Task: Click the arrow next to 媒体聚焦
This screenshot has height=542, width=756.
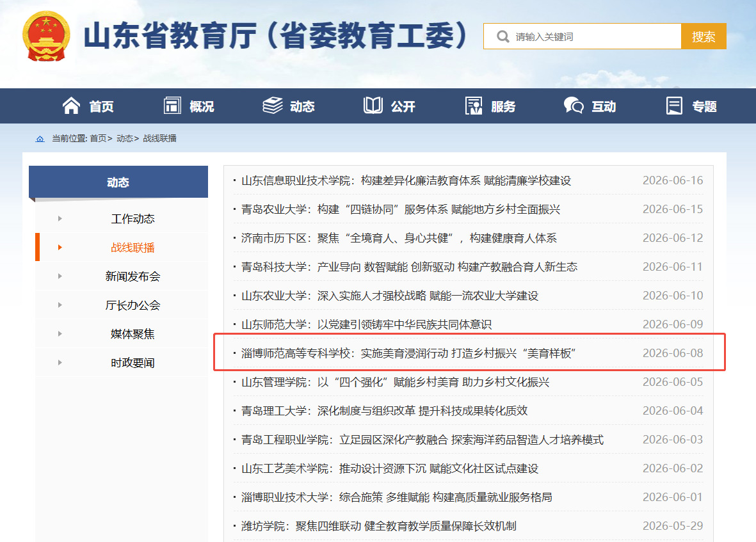Action: [x=60, y=334]
